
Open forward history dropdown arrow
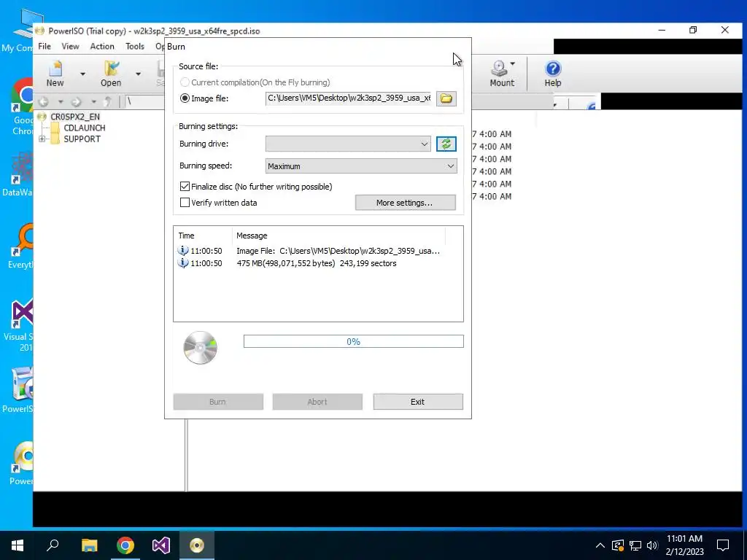pos(94,102)
